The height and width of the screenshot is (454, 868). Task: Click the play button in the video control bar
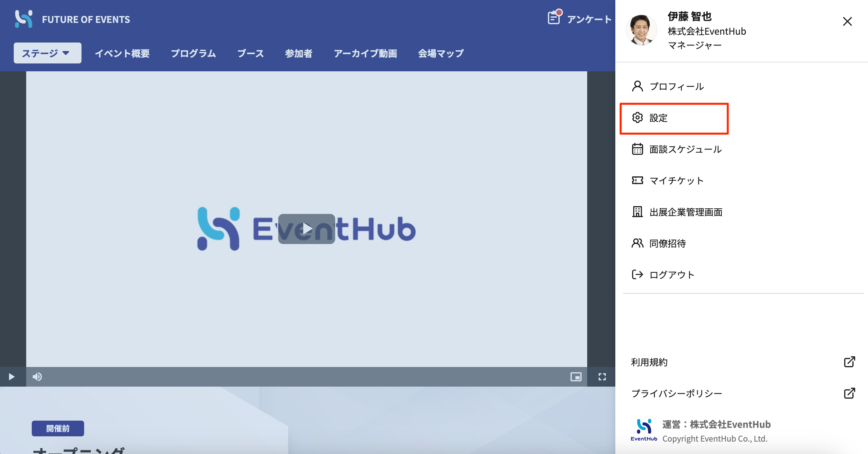(x=11, y=376)
